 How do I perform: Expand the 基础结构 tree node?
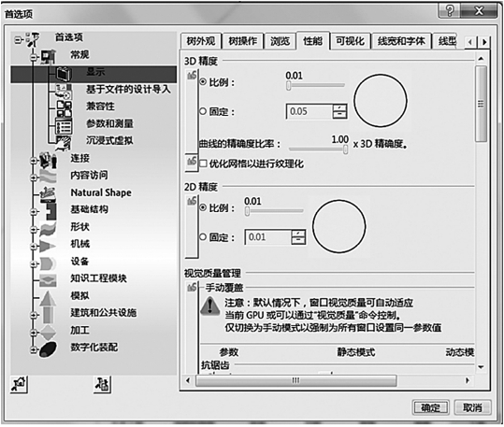click(x=34, y=211)
